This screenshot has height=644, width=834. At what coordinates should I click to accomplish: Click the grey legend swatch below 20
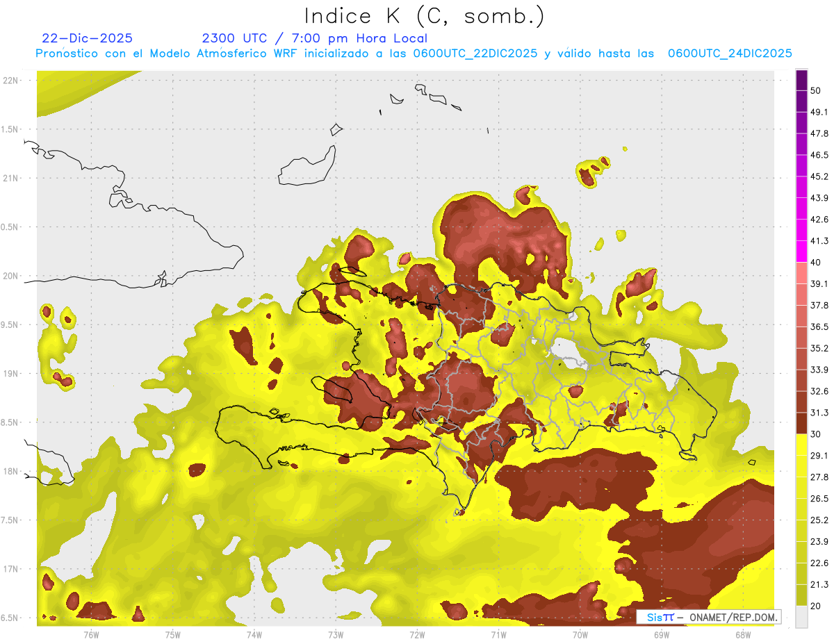[801, 617]
